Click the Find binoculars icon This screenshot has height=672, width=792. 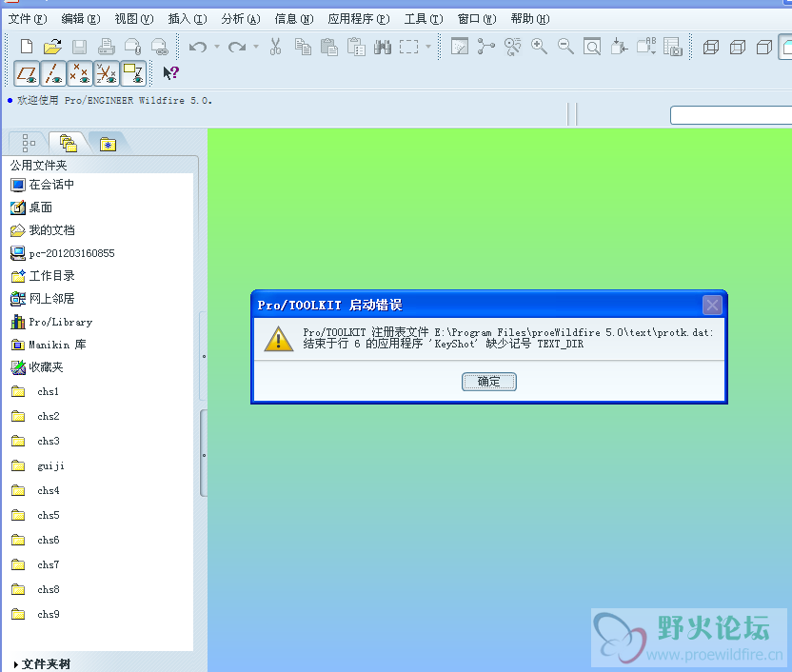pos(383,47)
